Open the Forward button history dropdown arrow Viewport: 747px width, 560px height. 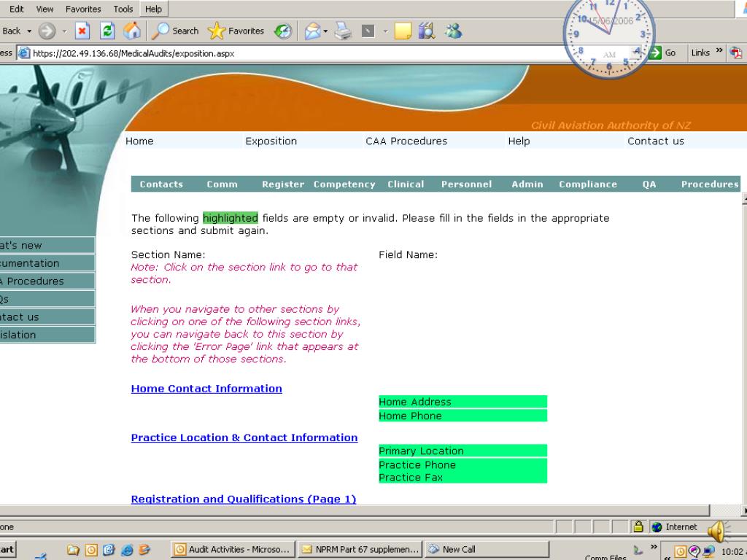point(64,31)
